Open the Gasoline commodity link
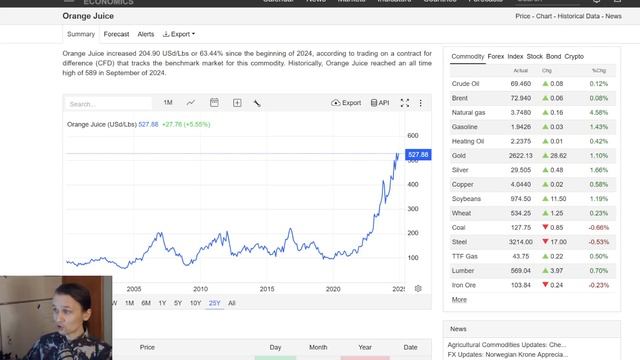This screenshot has height=360, width=640. point(464,127)
